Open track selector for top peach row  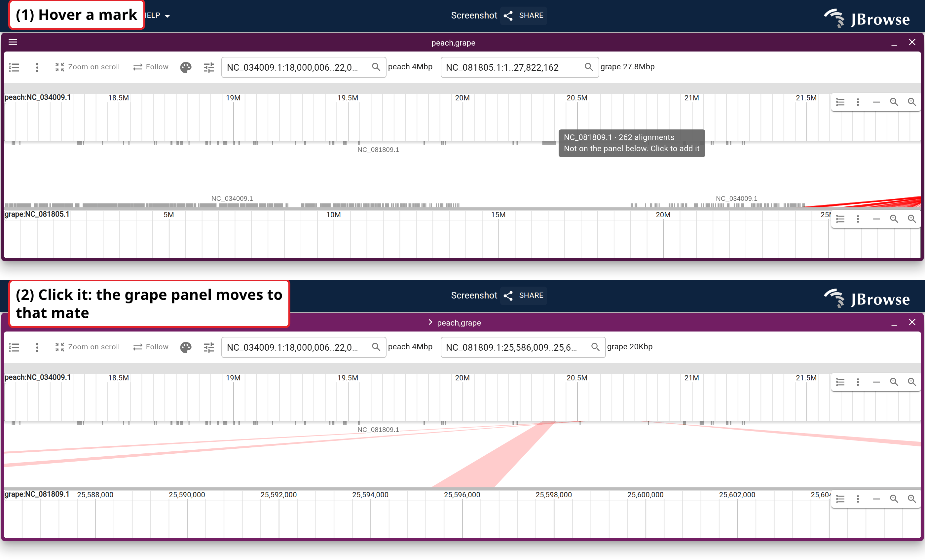[x=840, y=102]
